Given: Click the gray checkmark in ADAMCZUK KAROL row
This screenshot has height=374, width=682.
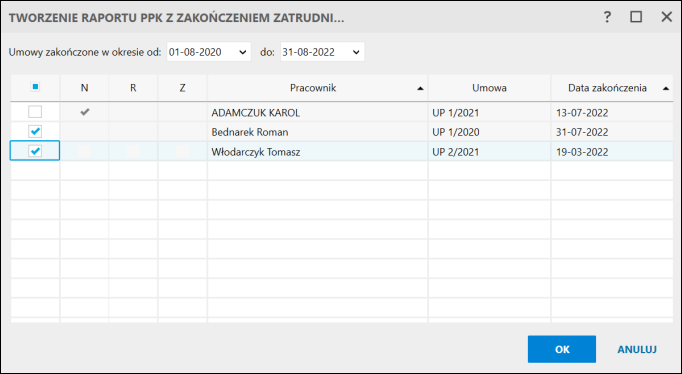Looking at the screenshot, I should [x=85, y=112].
